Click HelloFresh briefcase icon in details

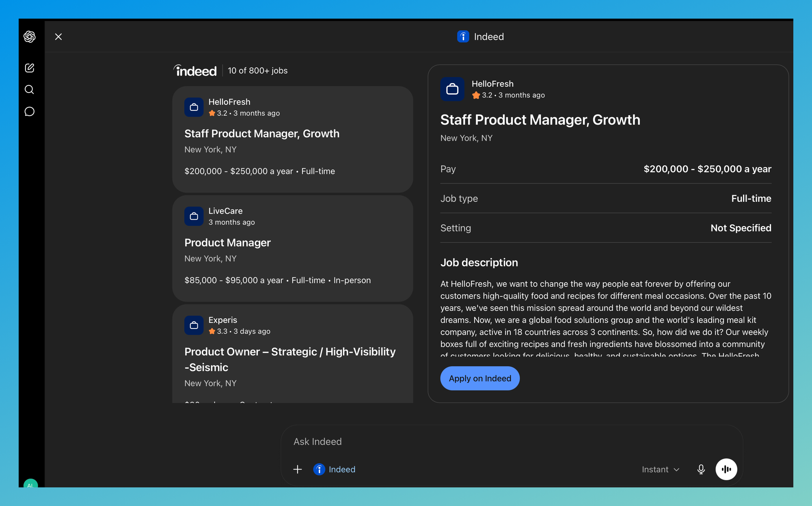coord(452,89)
